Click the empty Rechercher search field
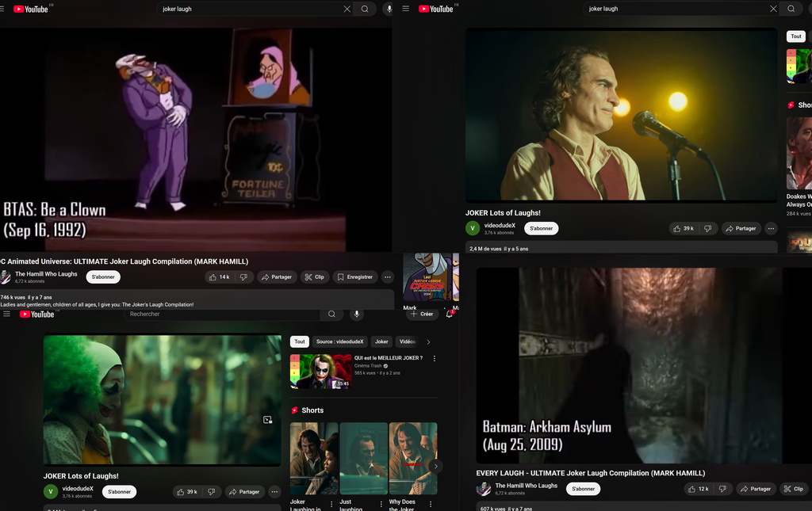The width and height of the screenshot is (812, 511). [222, 314]
